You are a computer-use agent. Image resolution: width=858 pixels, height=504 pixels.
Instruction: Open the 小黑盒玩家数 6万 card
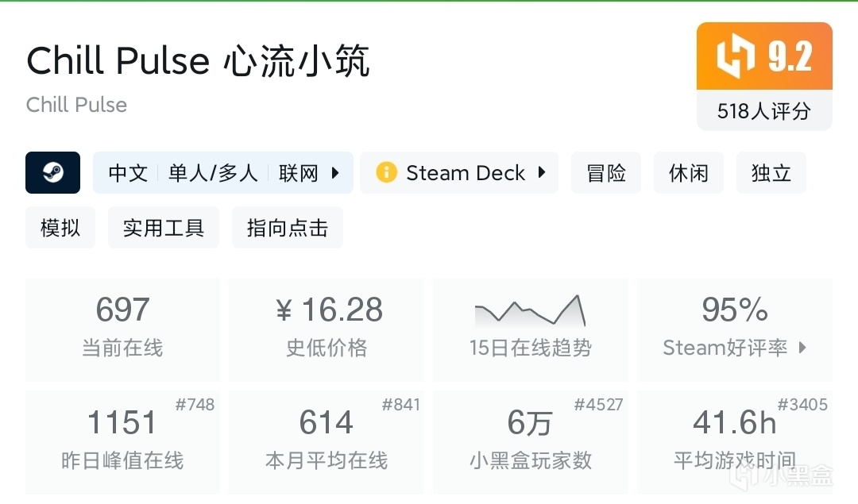point(530,441)
